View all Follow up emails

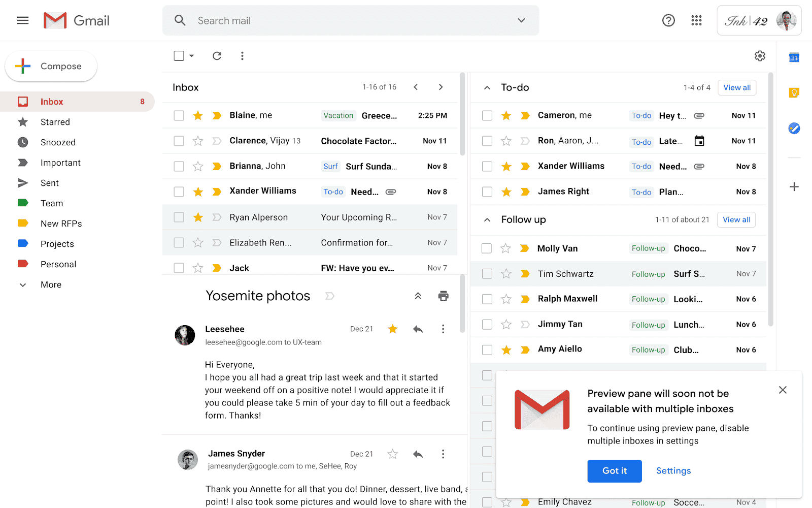point(736,219)
